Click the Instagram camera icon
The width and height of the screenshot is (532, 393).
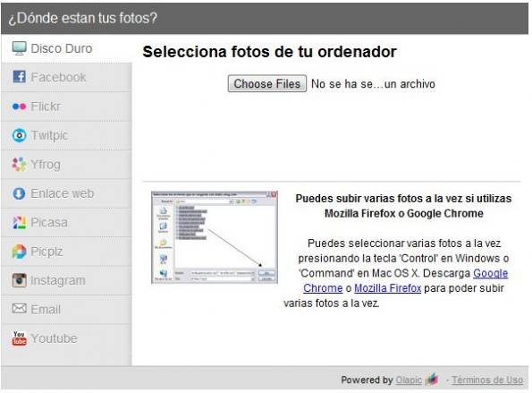(x=19, y=280)
